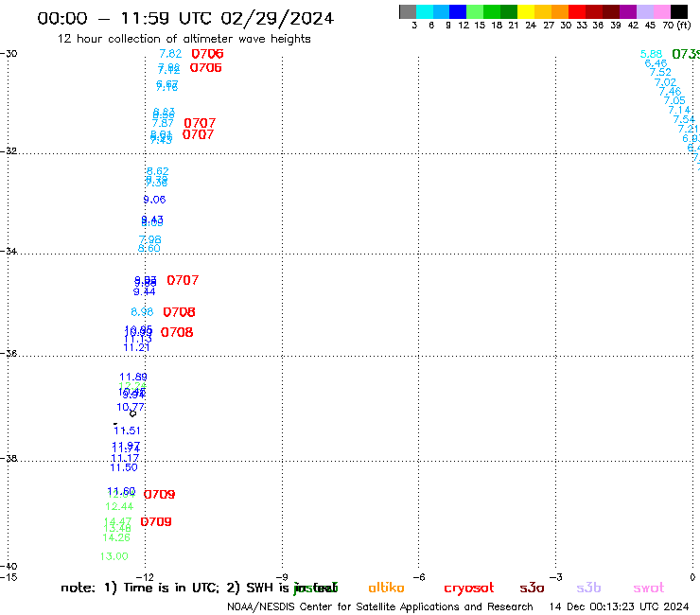Click the 's3b' satellite legend label

pyautogui.click(x=588, y=588)
